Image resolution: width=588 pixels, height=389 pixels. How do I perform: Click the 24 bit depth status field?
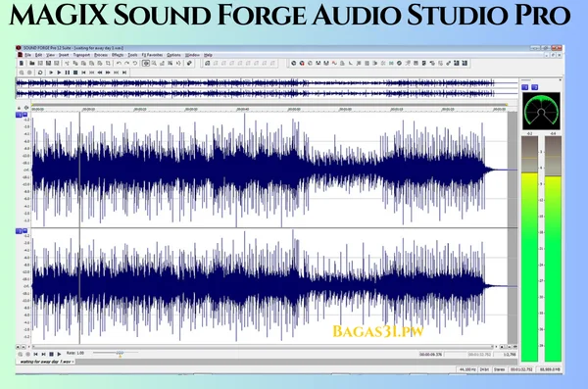(x=484, y=369)
